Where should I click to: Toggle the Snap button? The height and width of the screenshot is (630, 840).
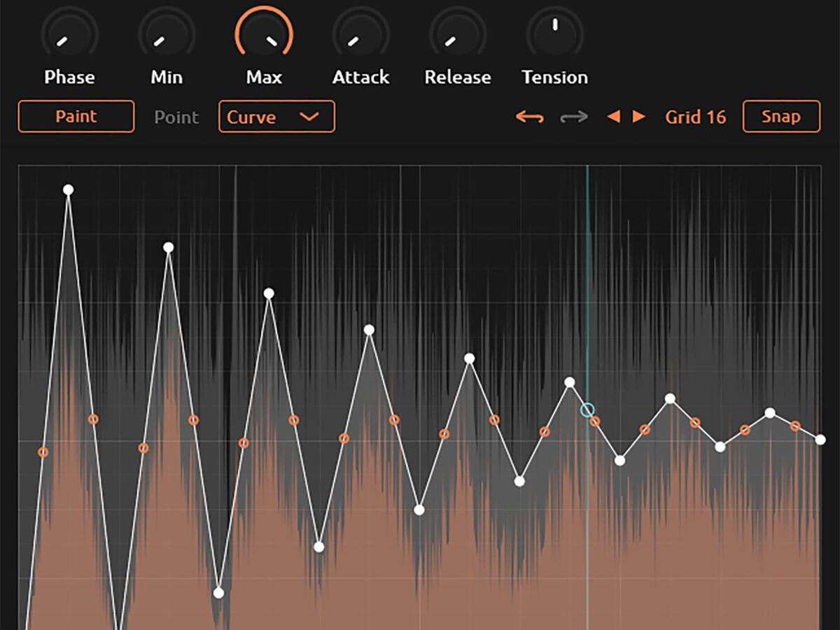(780, 116)
